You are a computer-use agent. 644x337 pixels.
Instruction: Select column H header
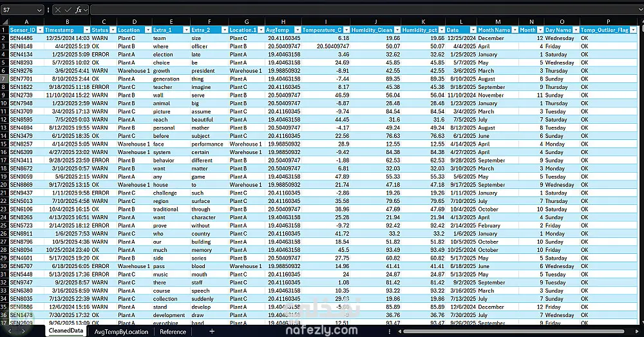coord(283,22)
